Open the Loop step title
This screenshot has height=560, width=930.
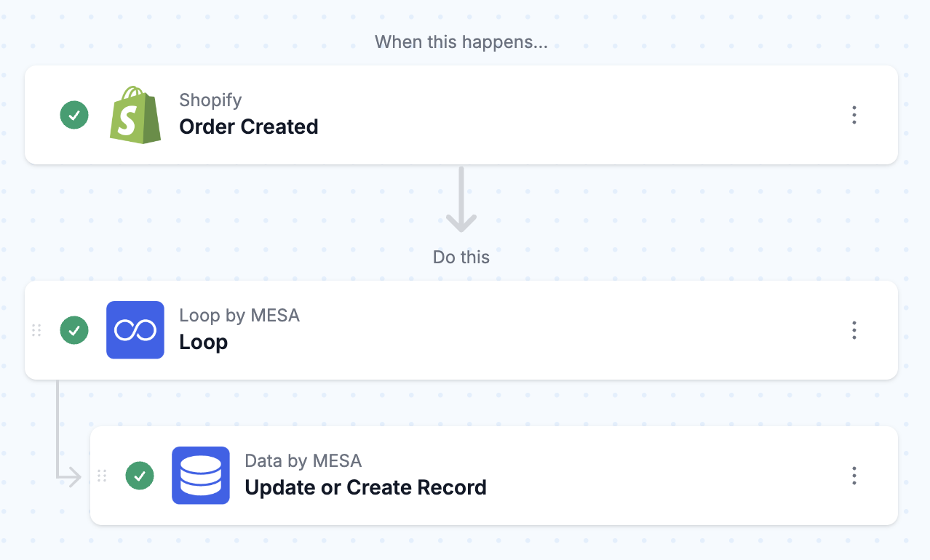coord(204,342)
